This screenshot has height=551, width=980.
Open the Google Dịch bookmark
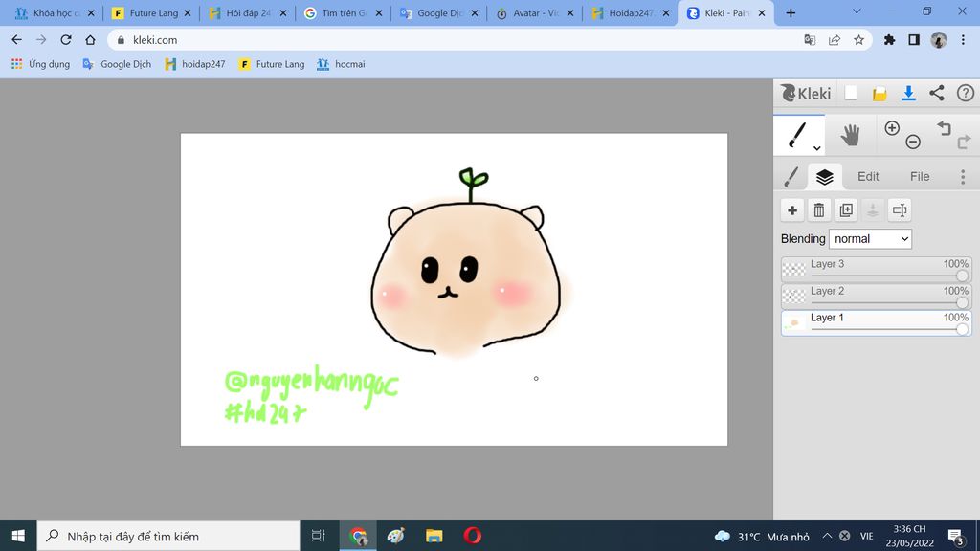117,64
